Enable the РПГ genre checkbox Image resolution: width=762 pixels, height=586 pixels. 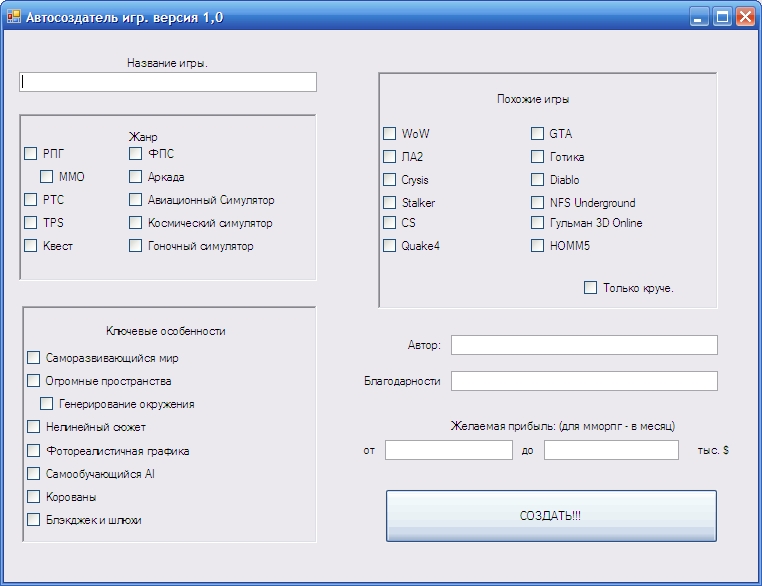31,154
